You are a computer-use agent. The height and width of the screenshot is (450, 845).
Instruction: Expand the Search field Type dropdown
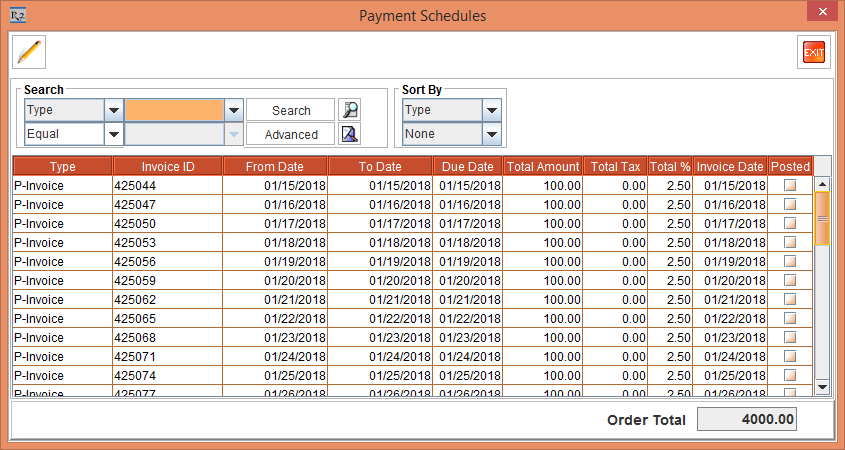114,110
